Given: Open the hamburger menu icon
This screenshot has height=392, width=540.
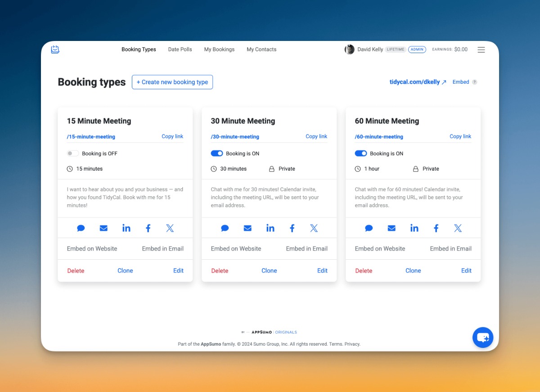Looking at the screenshot, I should [x=481, y=50].
